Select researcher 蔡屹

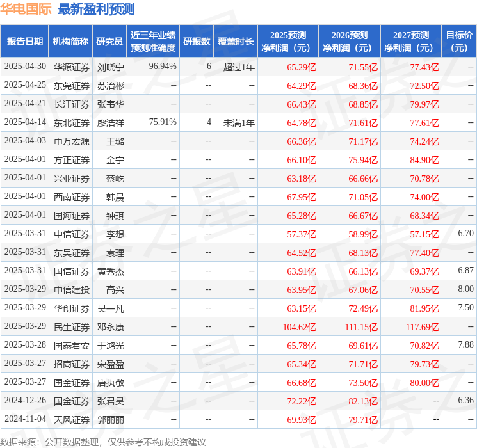[115, 179]
